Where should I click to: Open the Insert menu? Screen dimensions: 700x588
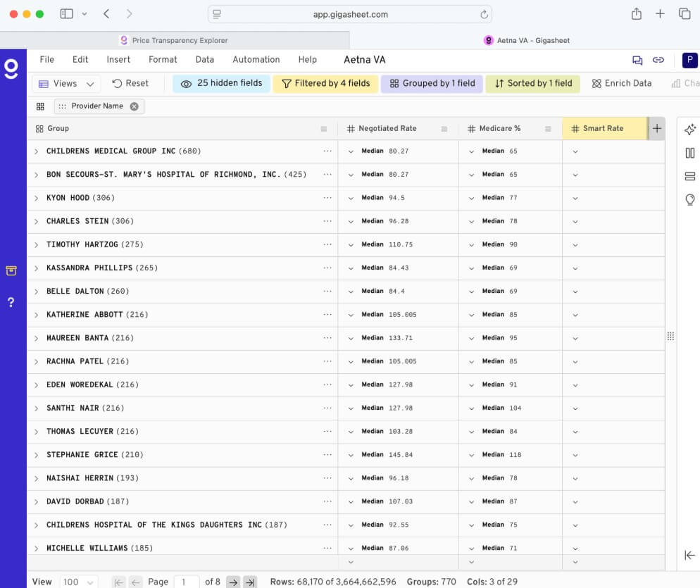click(118, 59)
